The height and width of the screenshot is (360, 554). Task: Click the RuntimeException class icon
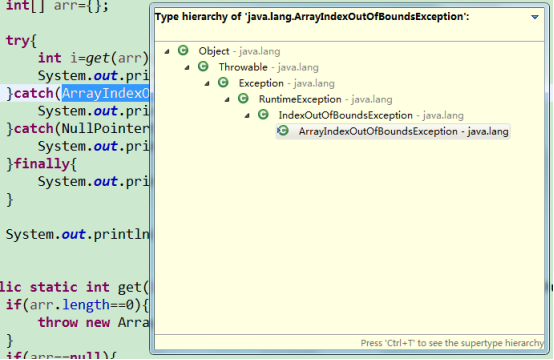tap(243, 99)
